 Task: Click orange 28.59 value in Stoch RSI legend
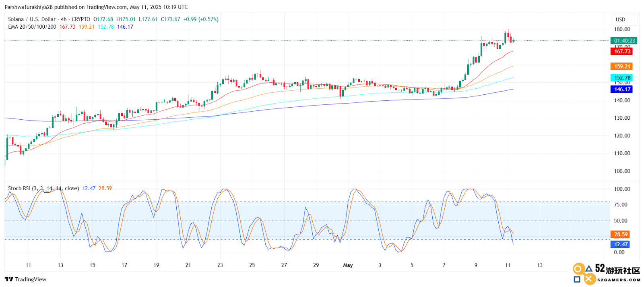[x=105, y=188]
